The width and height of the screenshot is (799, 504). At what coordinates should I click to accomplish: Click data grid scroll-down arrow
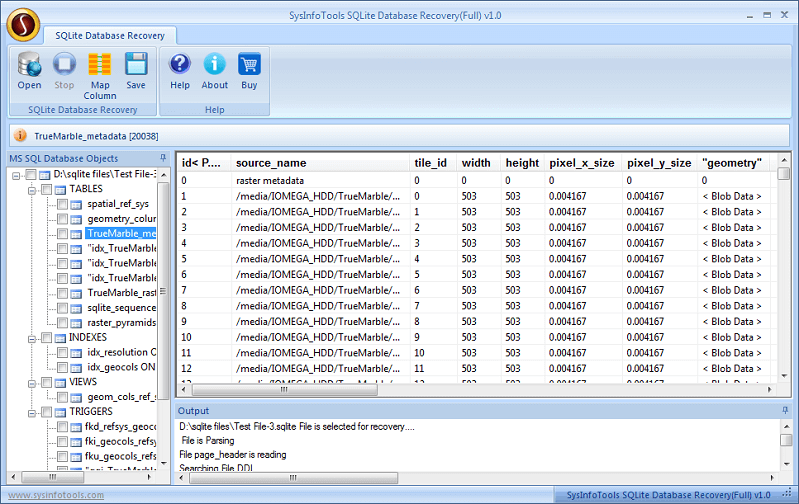point(784,376)
